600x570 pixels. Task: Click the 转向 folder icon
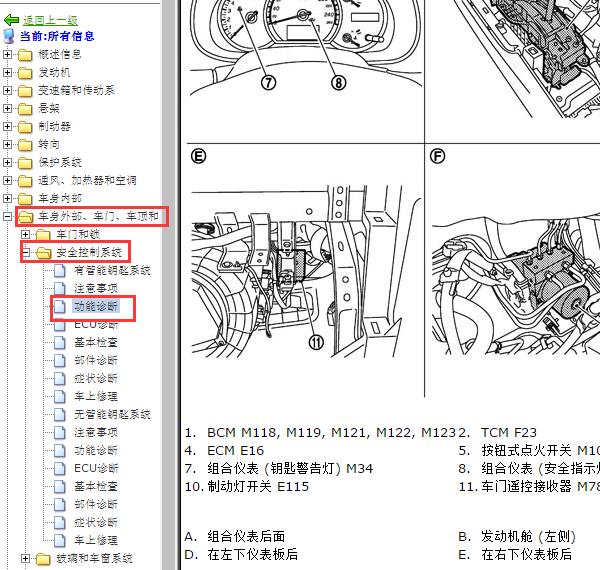click(x=25, y=145)
